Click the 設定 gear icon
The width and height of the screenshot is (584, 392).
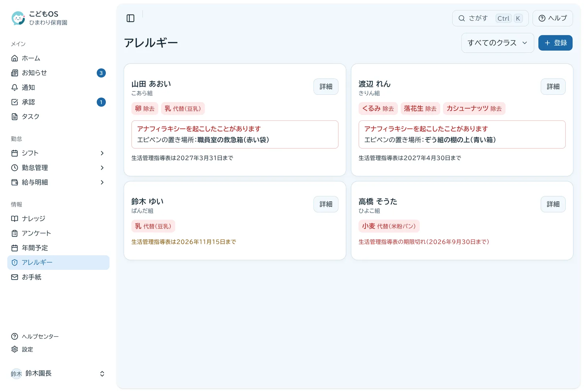point(15,349)
